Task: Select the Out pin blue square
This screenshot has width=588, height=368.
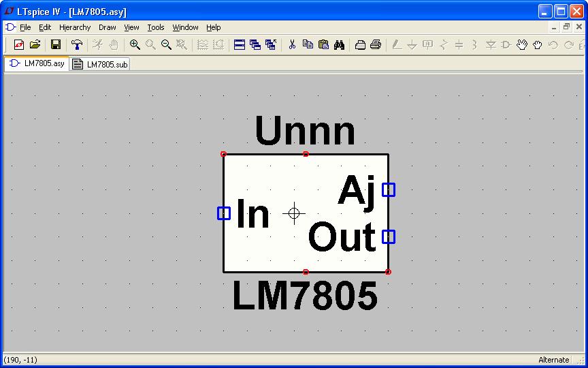Action: point(389,237)
